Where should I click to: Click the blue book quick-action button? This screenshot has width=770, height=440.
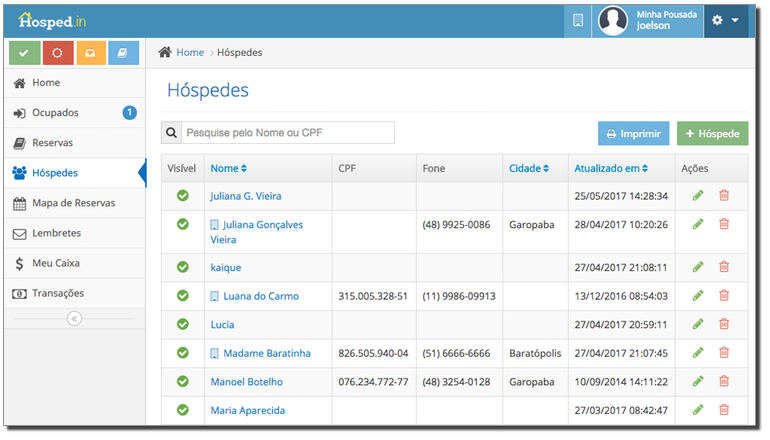(123, 53)
